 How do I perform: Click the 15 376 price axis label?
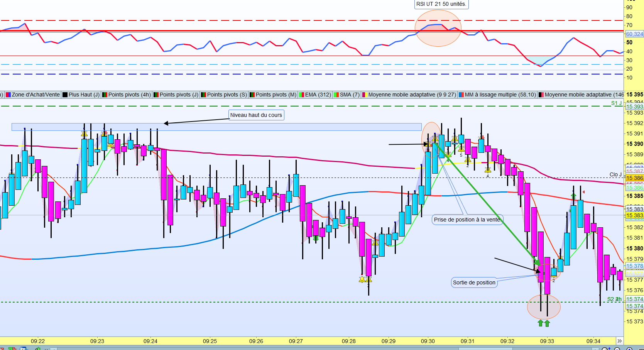635,290
